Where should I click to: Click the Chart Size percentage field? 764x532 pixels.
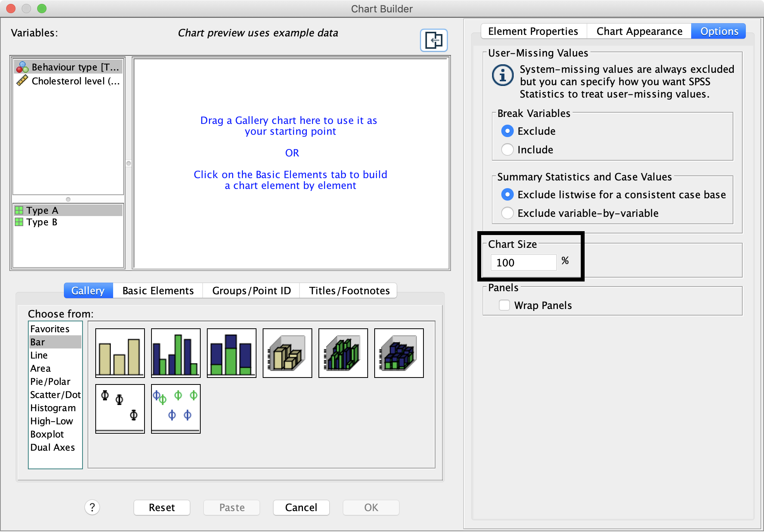pyautogui.click(x=523, y=263)
